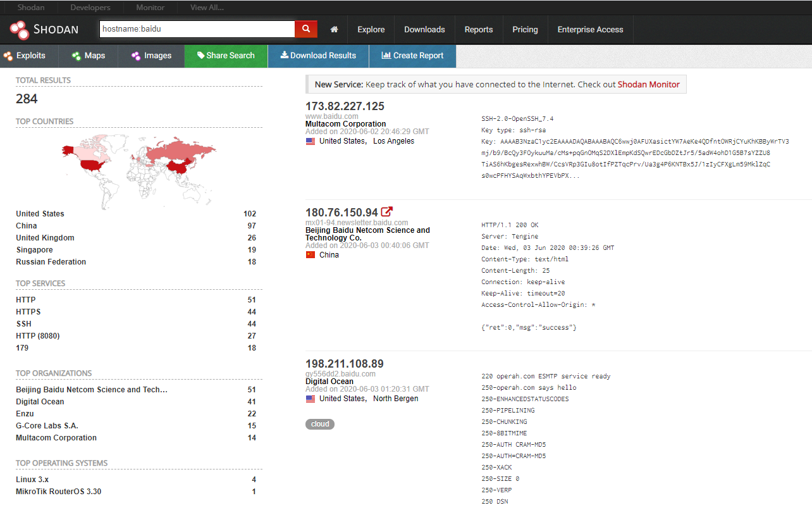812x510 pixels.
Task: Click the Shodan logo icon
Action: [x=19, y=30]
